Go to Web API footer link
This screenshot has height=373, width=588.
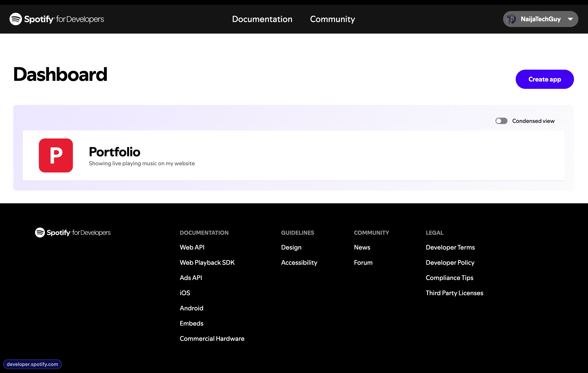[192, 247]
